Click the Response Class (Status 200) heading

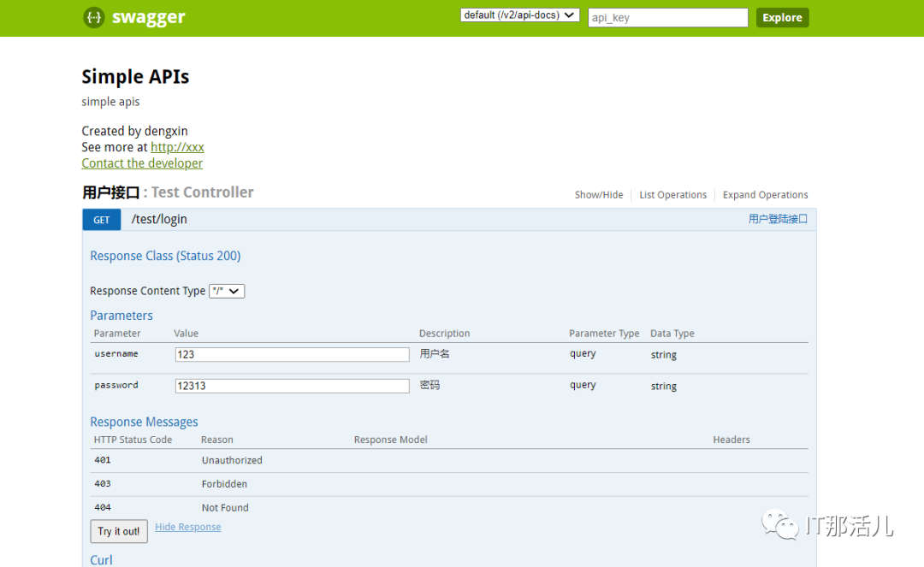click(x=165, y=256)
